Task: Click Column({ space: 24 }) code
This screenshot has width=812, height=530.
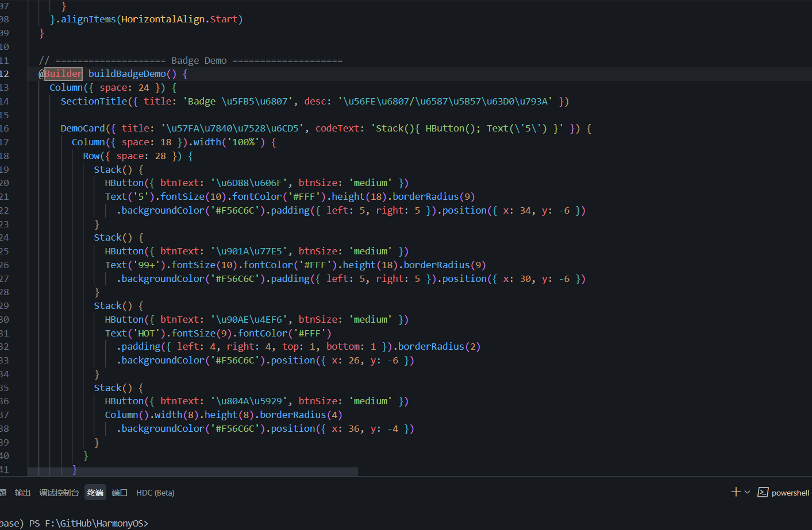Action: [x=107, y=87]
